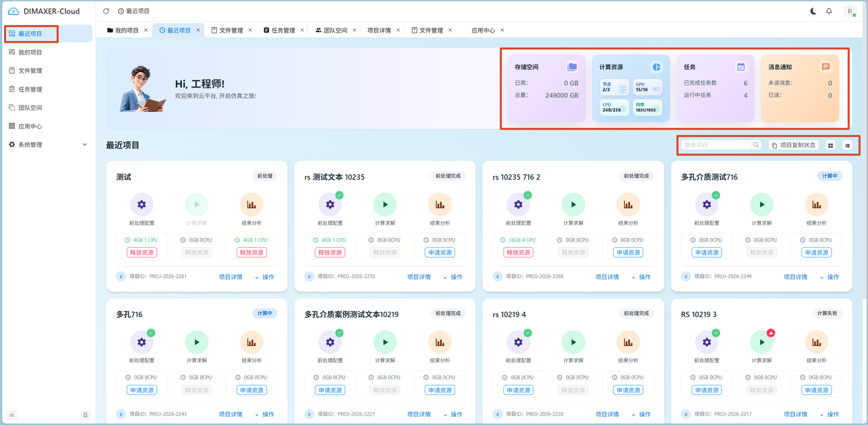The image size is (868, 425).
Task: Toggle dark mode with the moon icon
Action: (x=813, y=11)
